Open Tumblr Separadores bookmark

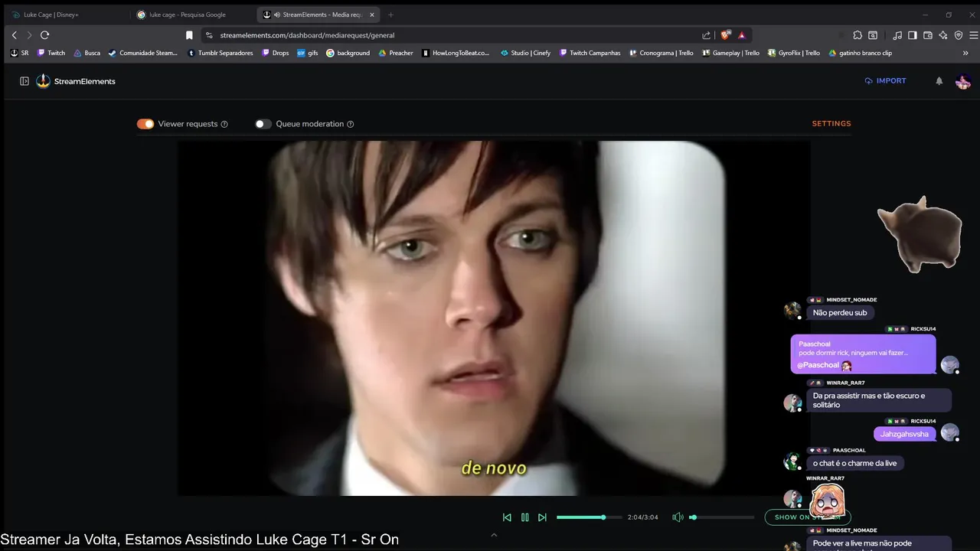220,53
